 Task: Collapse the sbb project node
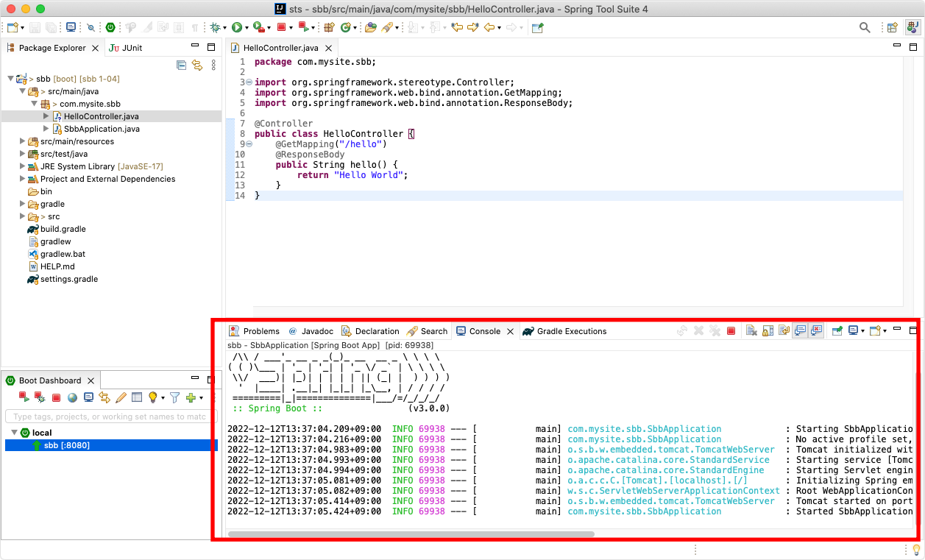pyautogui.click(x=10, y=79)
